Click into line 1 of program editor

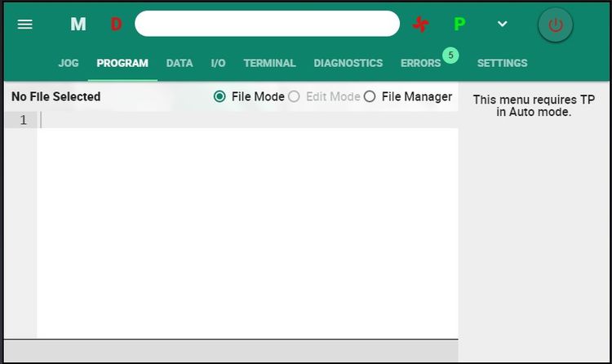[245, 120]
